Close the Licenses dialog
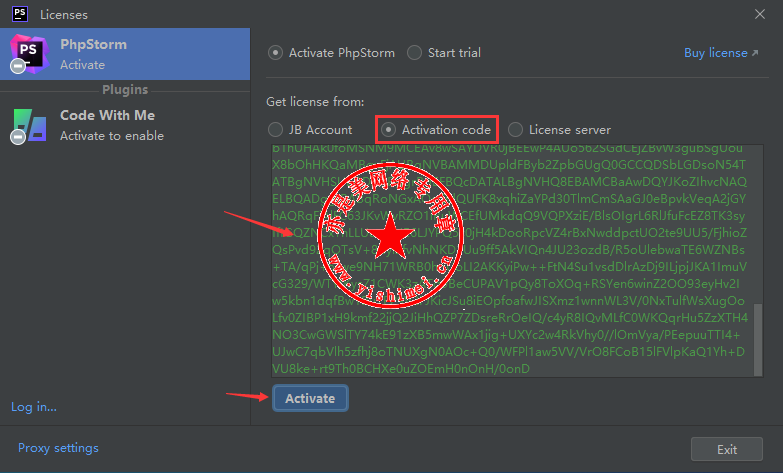The image size is (783, 473). [760, 14]
